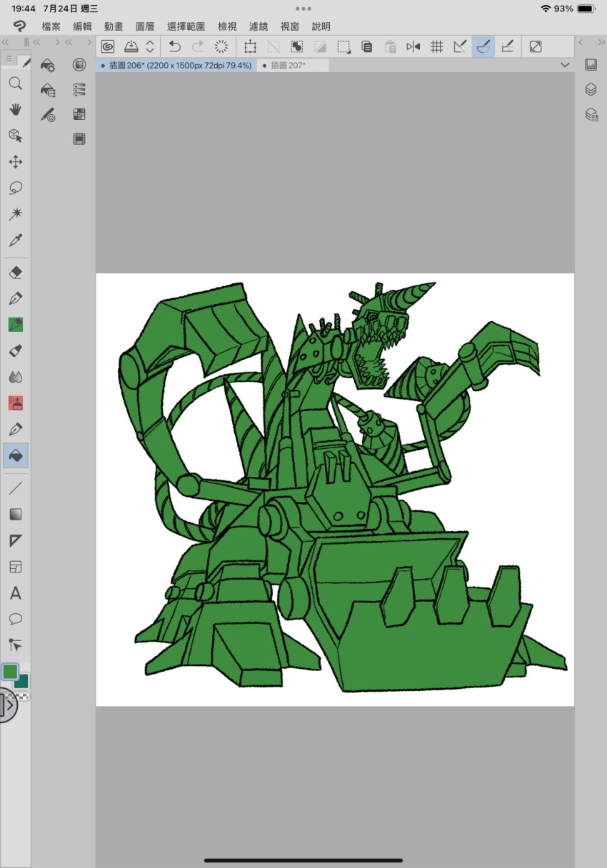Screen dimensions: 607x868
Task: Click the Deselect icon
Action: click(x=274, y=46)
